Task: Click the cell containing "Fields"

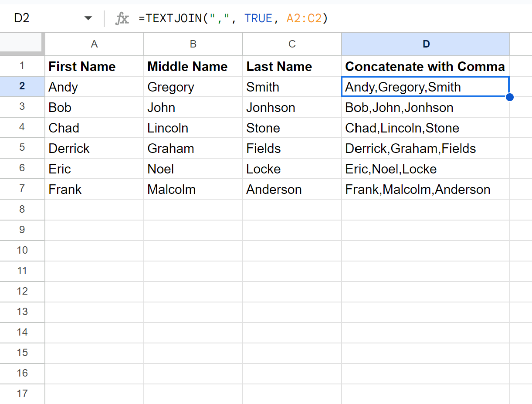Action: click(292, 148)
